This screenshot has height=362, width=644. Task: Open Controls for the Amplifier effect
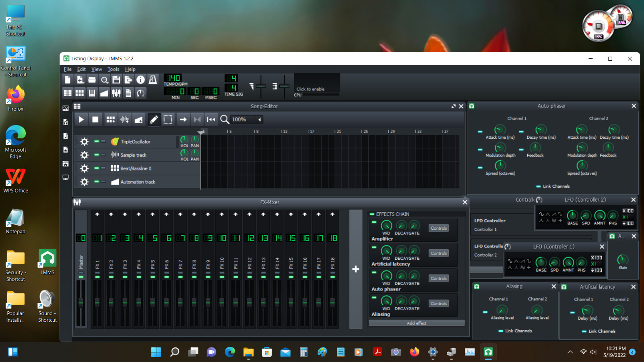[439, 228]
